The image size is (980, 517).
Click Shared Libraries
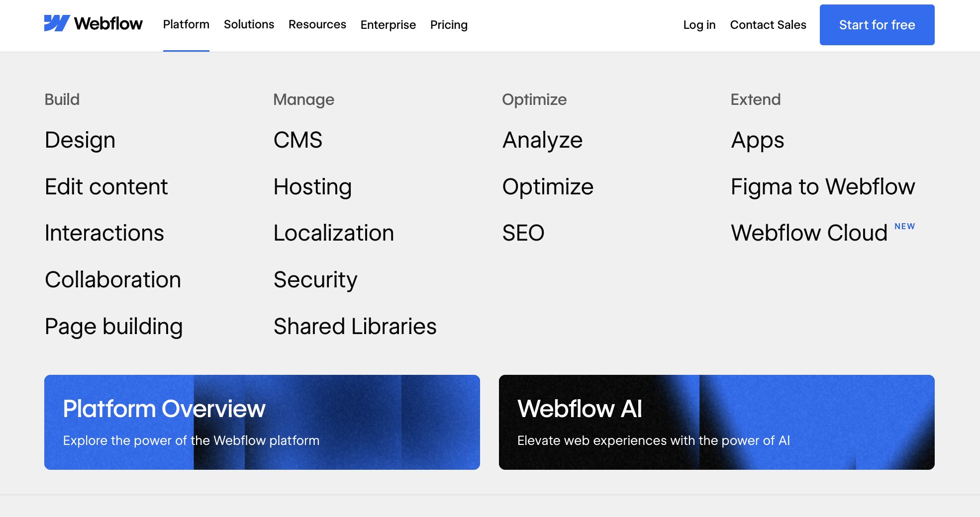tap(355, 326)
